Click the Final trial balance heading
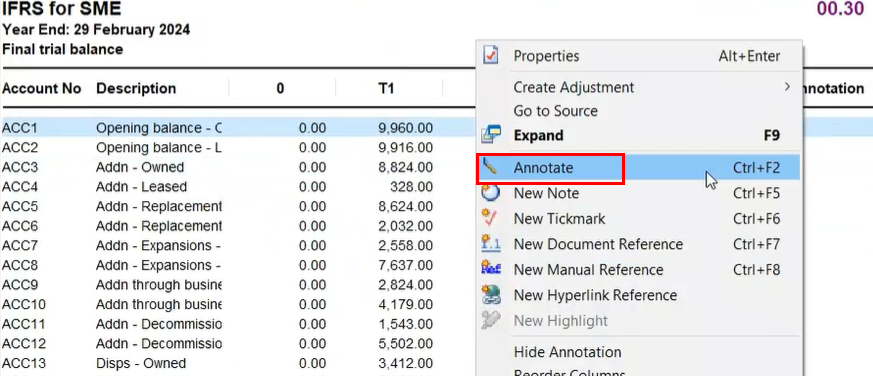Image resolution: width=873 pixels, height=376 pixels. coord(62,49)
